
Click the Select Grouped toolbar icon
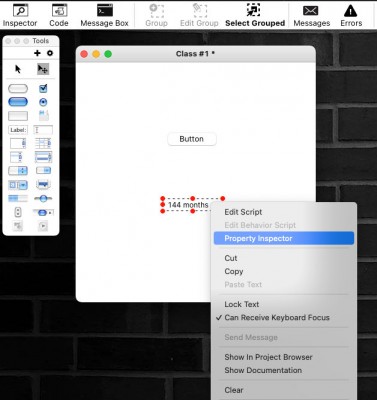point(255,15)
